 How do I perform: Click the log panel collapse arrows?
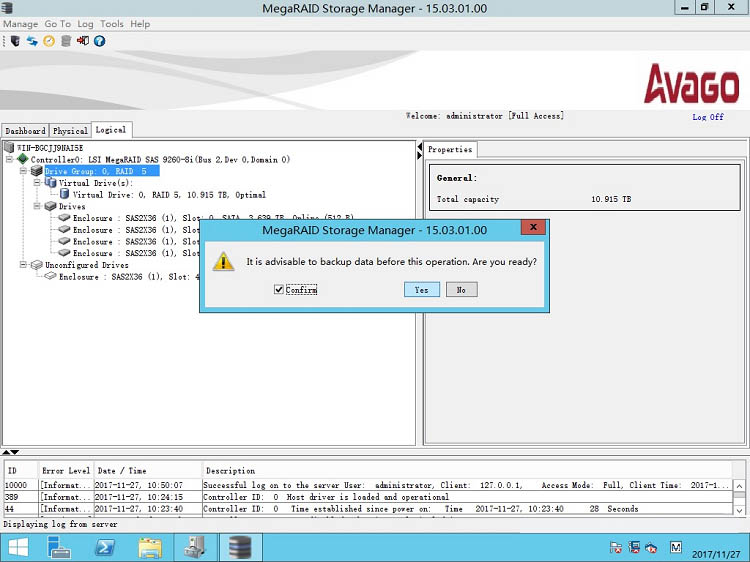[10, 452]
